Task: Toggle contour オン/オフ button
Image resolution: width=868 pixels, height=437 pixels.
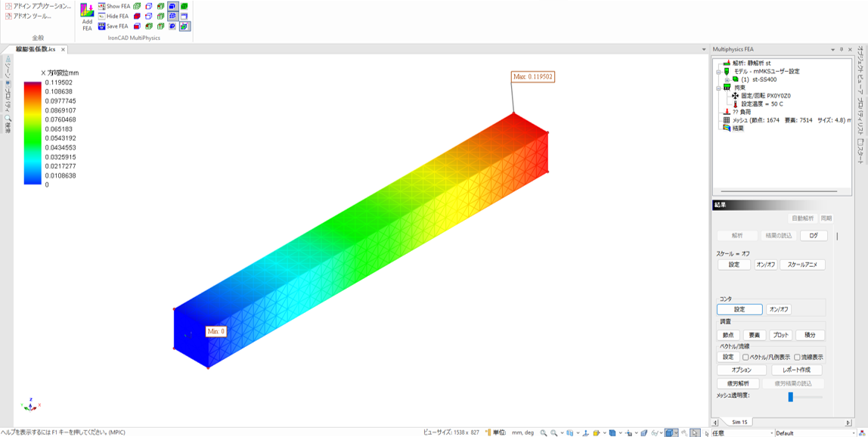Action: [779, 309]
